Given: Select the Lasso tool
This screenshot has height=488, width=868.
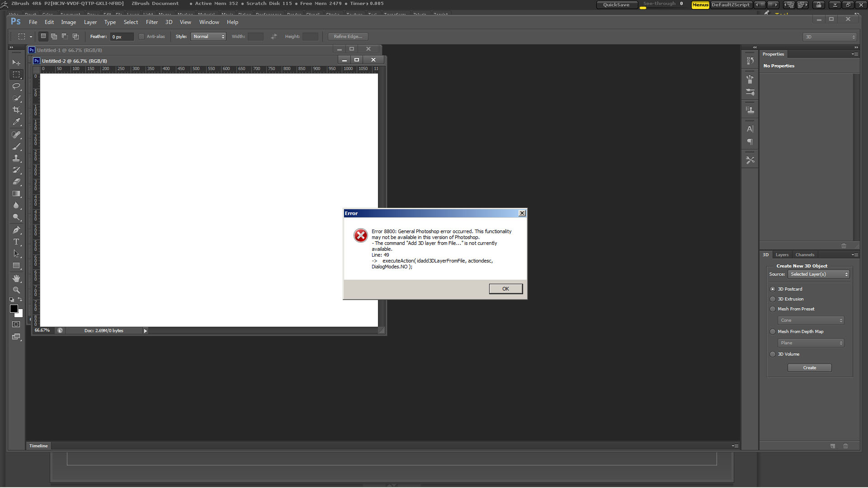Looking at the screenshot, I should coord(16,86).
